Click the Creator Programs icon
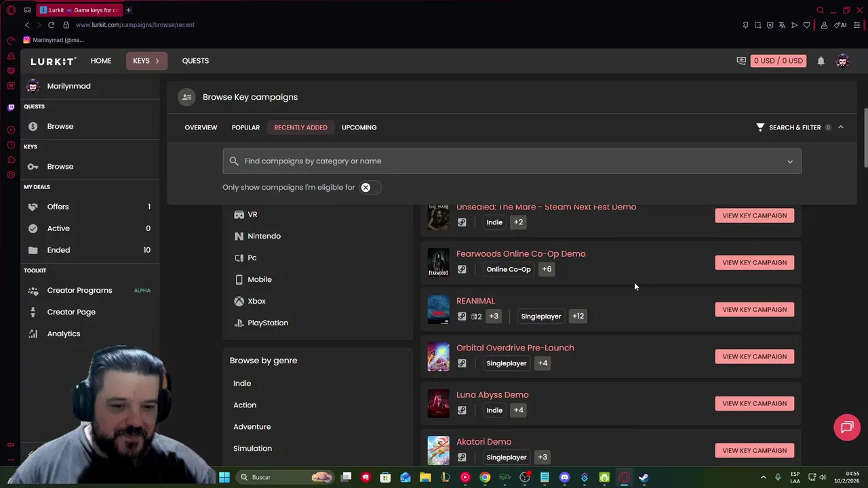The height and width of the screenshot is (488, 868). point(33,291)
